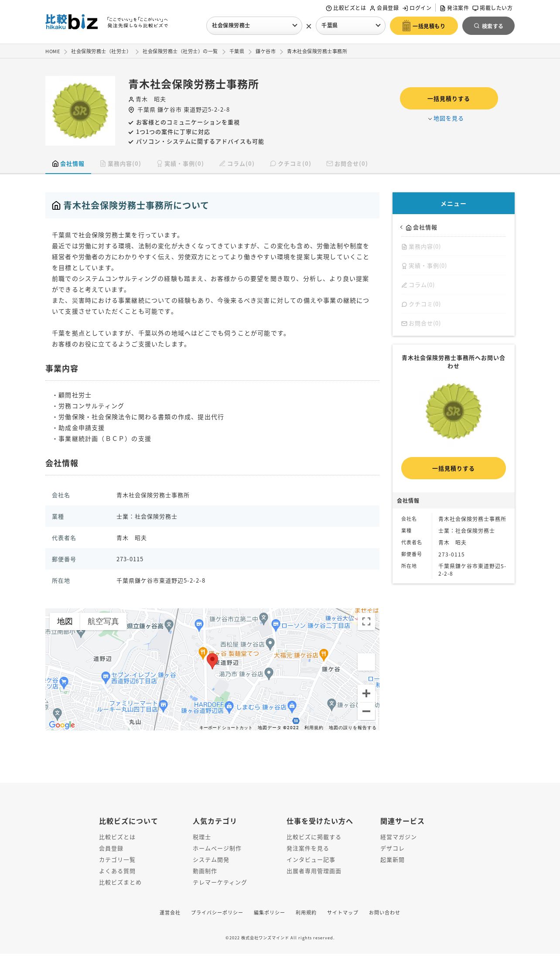
Task: Click the X between the search dropdowns
Action: point(309,26)
